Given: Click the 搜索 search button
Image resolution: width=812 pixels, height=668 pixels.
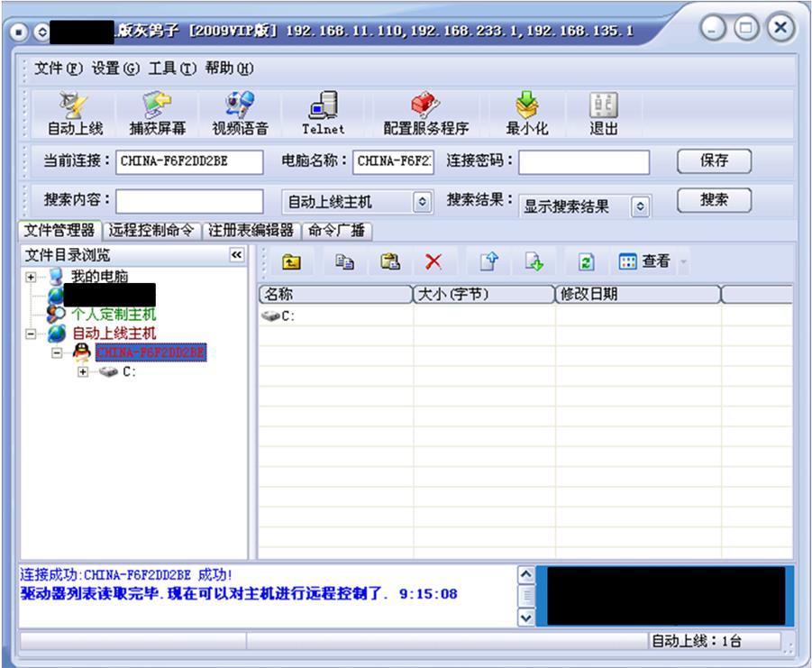Looking at the screenshot, I should point(715,199).
